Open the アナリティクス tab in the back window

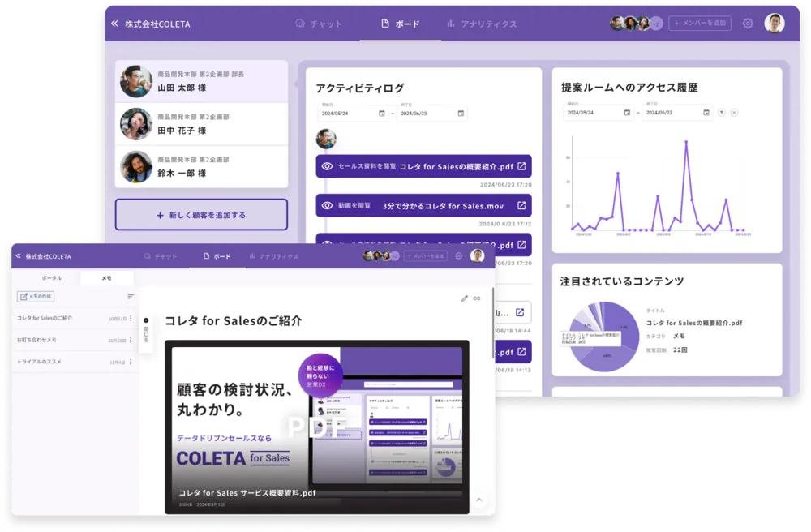click(x=482, y=24)
